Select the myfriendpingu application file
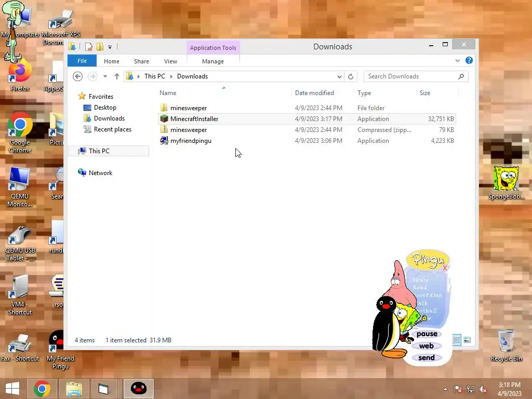 [x=307, y=140]
